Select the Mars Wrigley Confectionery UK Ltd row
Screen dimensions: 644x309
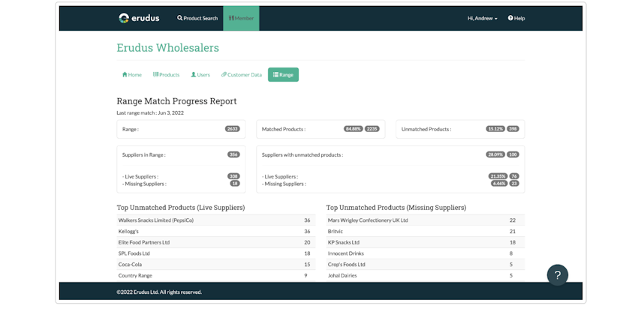(426, 220)
